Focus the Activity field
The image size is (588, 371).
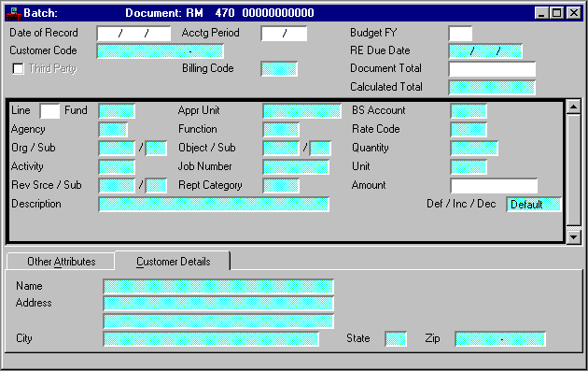[x=117, y=167]
